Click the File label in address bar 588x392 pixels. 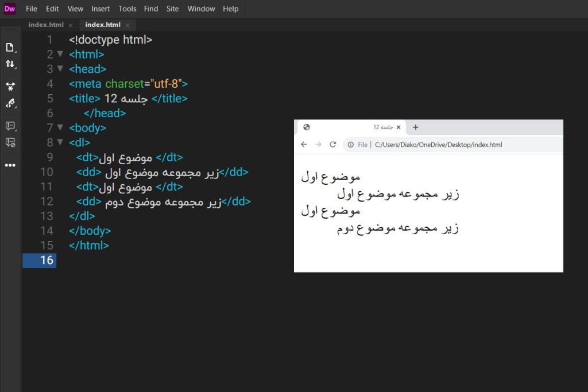(363, 145)
